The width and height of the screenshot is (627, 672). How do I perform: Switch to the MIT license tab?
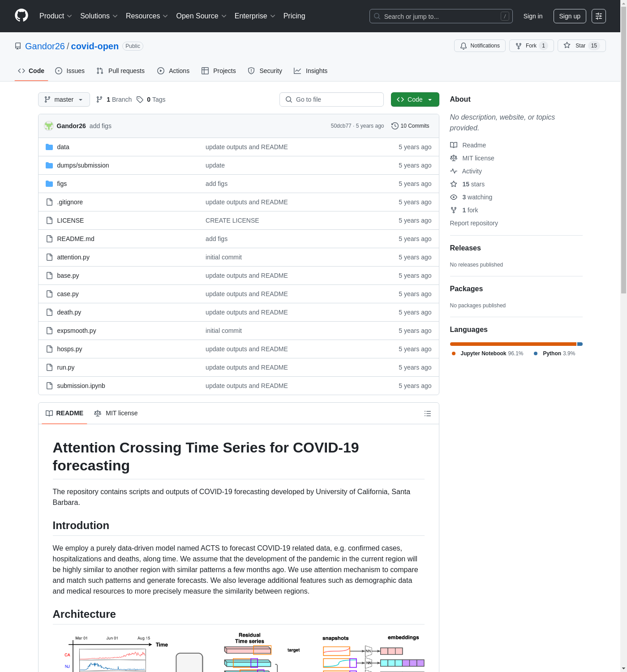coord(116,413)
